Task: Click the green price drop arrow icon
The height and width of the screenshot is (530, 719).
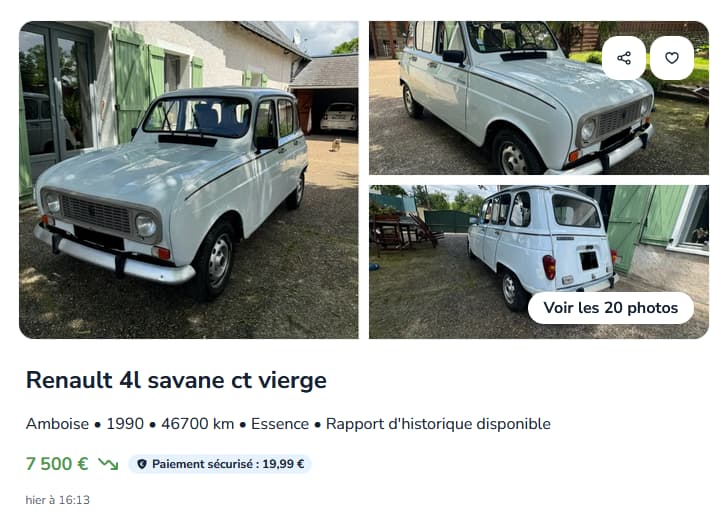Action: (108, 464)
